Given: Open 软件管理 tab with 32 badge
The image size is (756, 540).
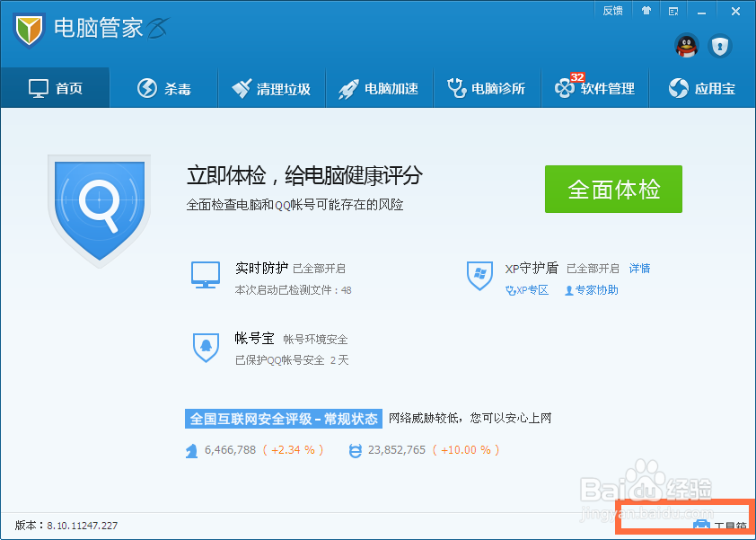Looking at the screenshot, I should click(595, 88).
